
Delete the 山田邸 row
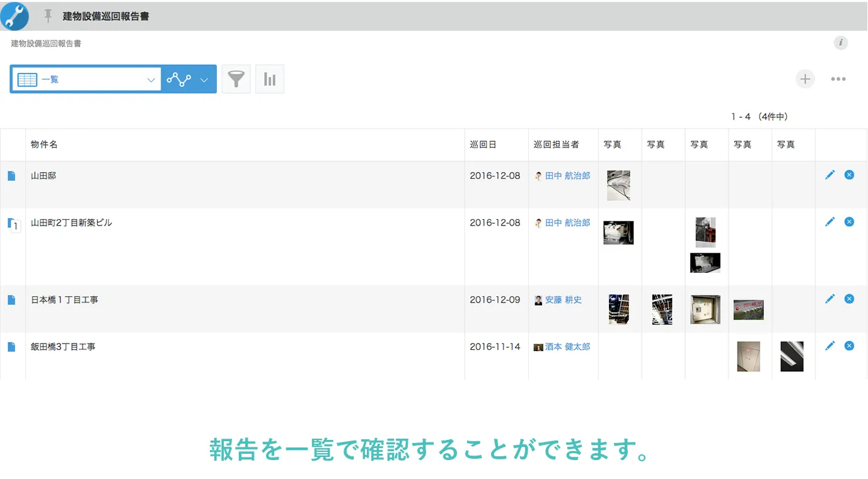coord(849,175)
